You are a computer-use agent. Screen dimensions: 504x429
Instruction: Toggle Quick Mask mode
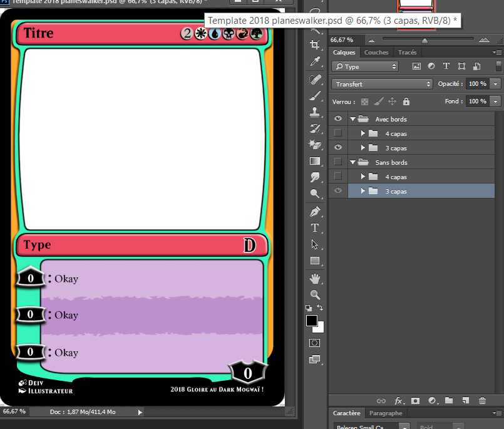(x=314, y=343)
